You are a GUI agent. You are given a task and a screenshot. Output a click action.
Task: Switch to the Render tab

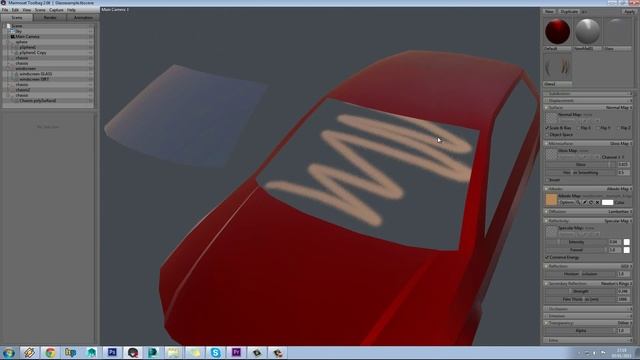click(50, 18)
